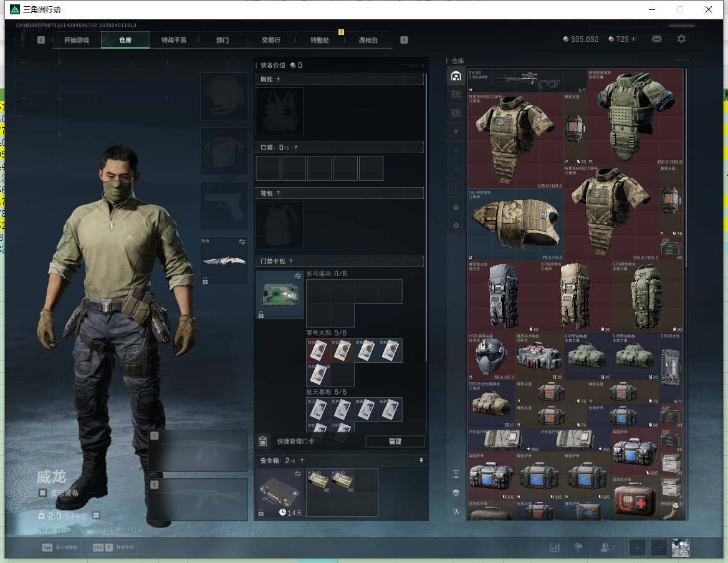Open the settings gear in top bar
Image resolution: width=728 pixels, height=563 pixels.
pyautogui.click(x=681, y=39)
